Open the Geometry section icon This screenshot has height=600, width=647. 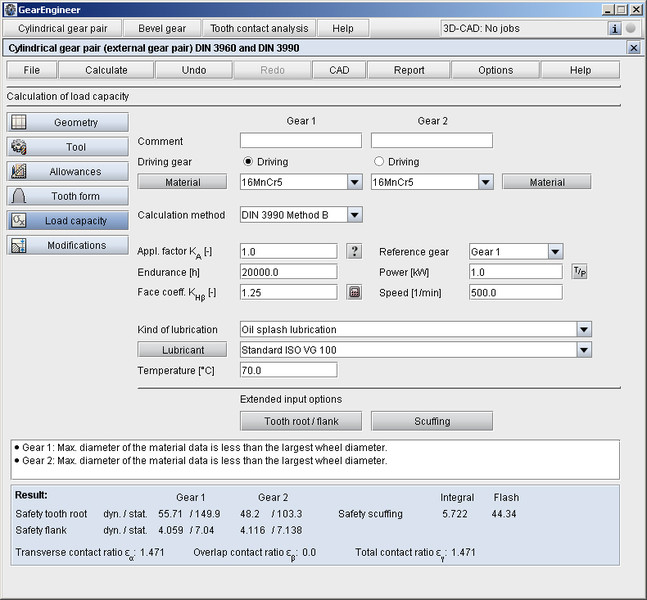click(19, 122)
